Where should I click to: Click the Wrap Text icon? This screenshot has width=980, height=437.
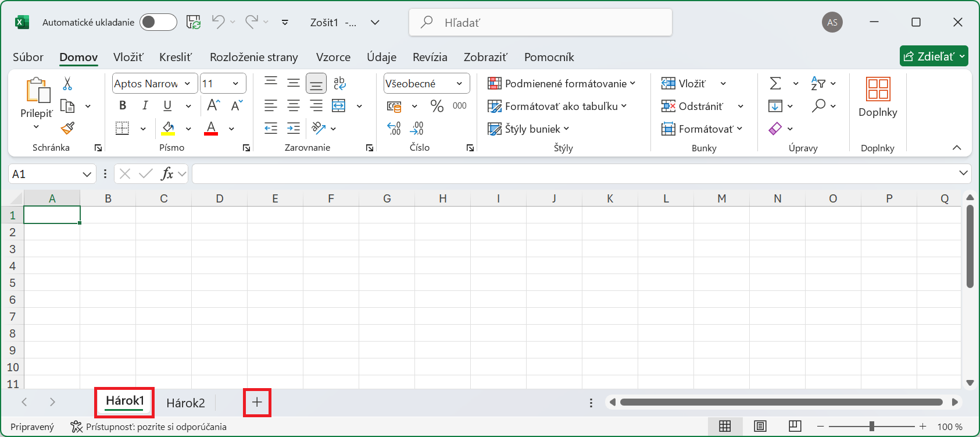(339, 83)
